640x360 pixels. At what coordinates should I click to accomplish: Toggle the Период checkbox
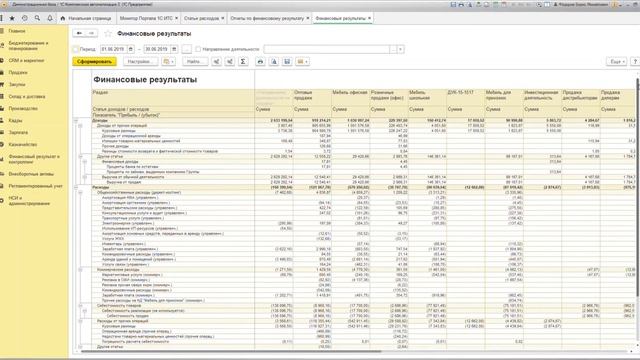click(x=76, y=49)
